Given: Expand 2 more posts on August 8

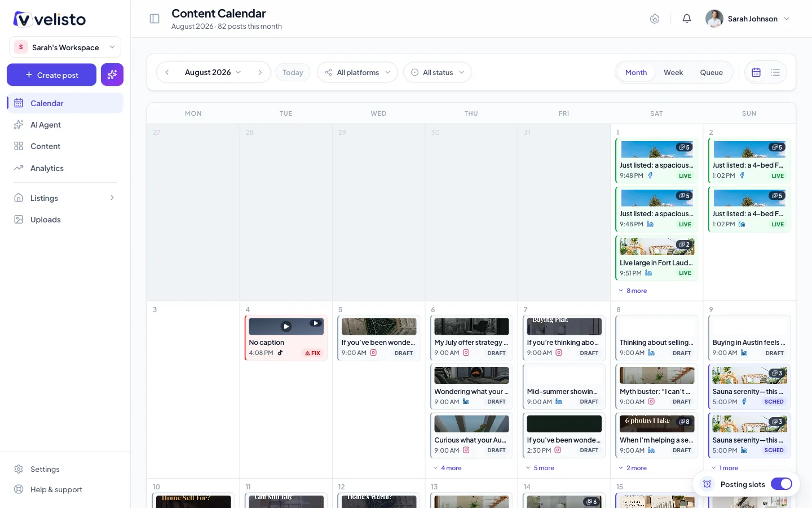Looking at the screenshot, I should pos(633,468).
